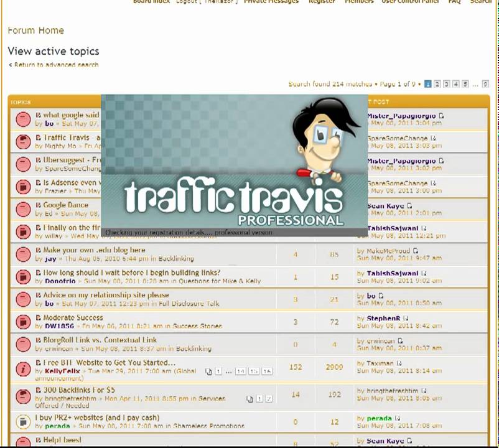Open 'Shameless Promotions' forum link

click(x=209, y=426)
